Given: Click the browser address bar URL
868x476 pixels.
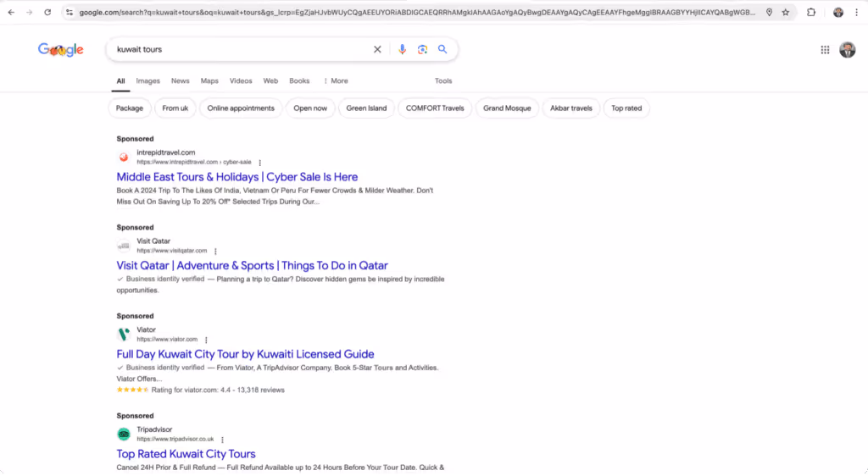Looking at the screenshot, I should pos(416,12).
